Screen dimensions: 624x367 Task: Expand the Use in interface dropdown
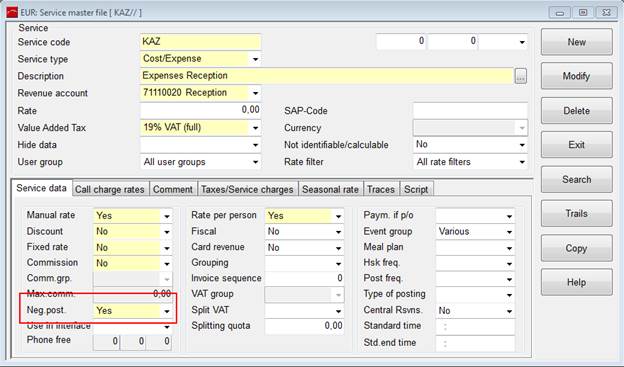click(x=167, y=327)
